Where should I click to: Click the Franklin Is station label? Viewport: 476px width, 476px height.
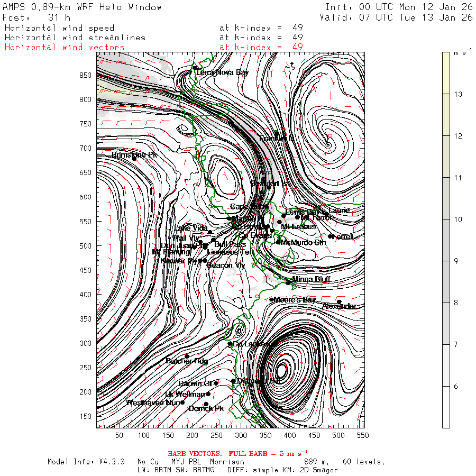pos(277,139)
